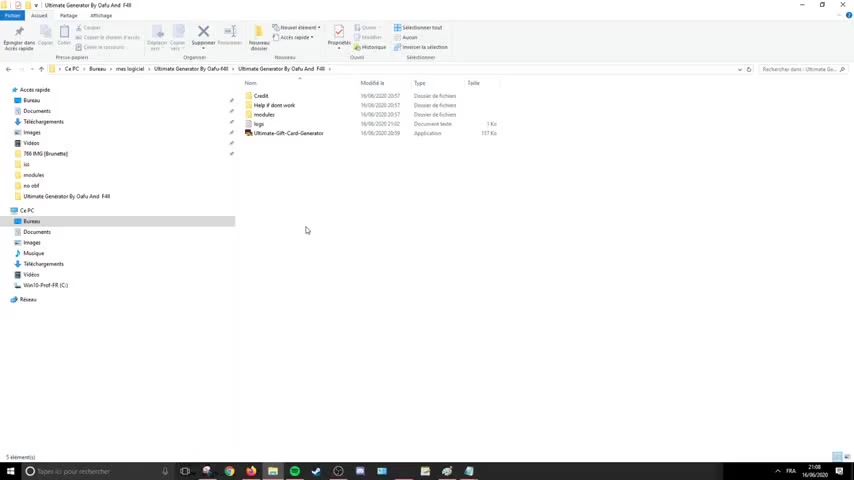Screen dimensions: 854x480
Task: Click the Historique icon in ribbon
Action: 371,47
